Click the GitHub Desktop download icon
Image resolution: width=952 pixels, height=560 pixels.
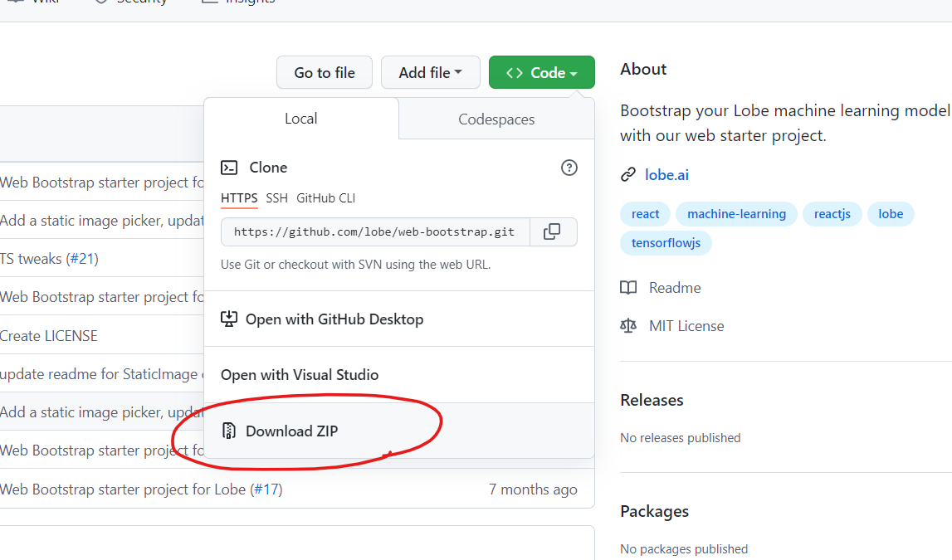click(229, 319)
